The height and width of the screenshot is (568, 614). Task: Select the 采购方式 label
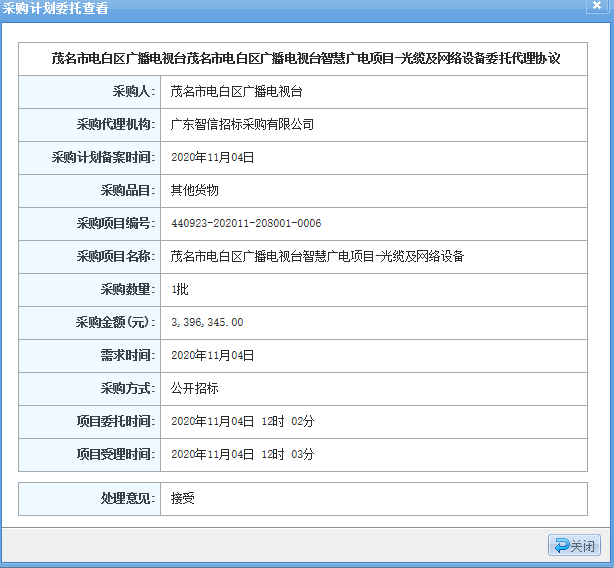tap(128, 388)
